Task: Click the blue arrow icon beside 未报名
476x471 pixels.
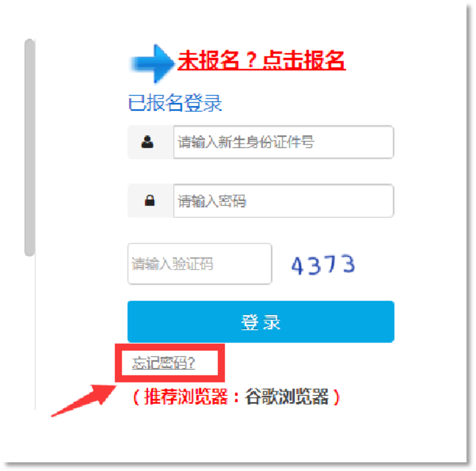Action: (x=152, y=64)
